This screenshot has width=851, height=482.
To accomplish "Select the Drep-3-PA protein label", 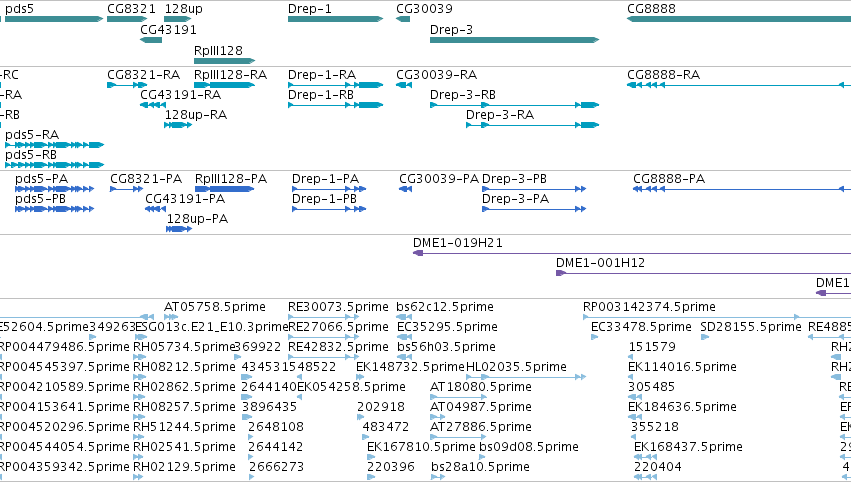I will click(515, 199).
